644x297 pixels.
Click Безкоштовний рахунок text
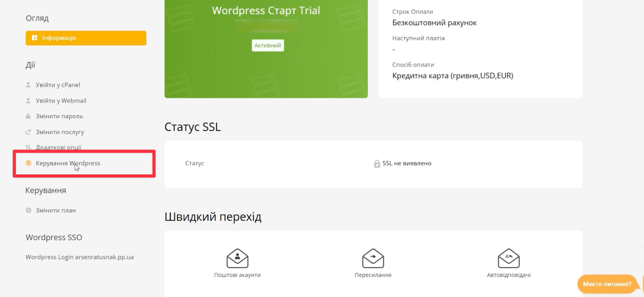pos(434,23)
